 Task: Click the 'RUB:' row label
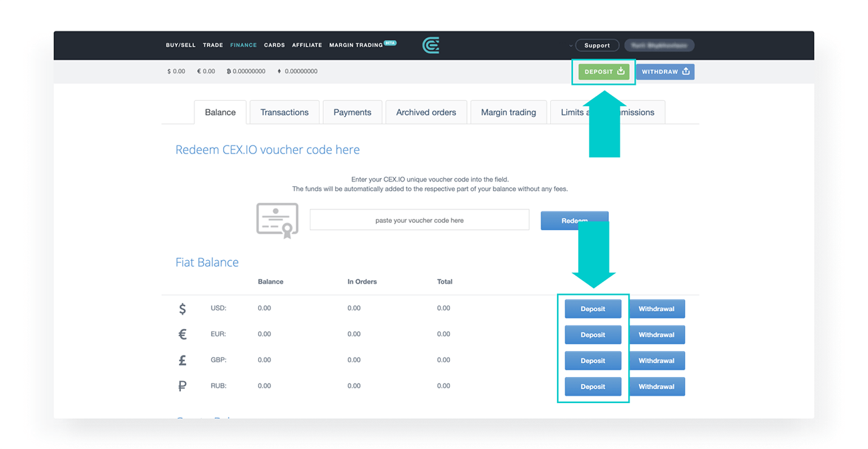click(x=218, y=386)
